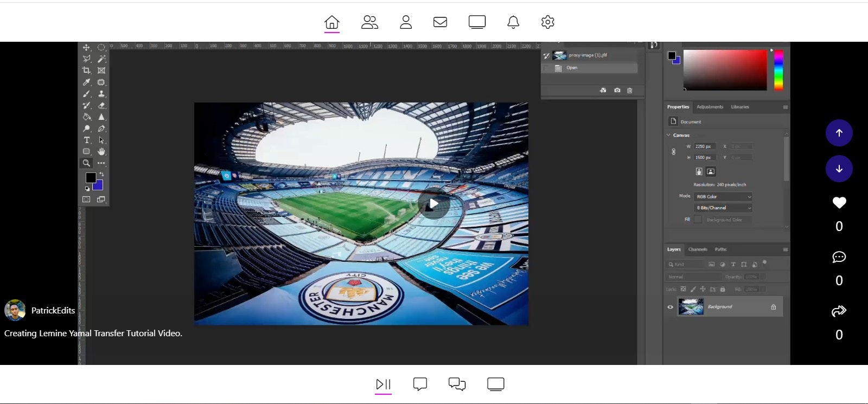Delete history state with trash icon

[630, 90]
